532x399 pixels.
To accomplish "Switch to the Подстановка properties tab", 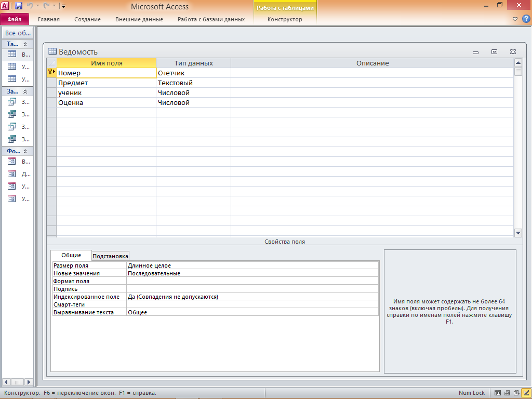I will point(110,256).
